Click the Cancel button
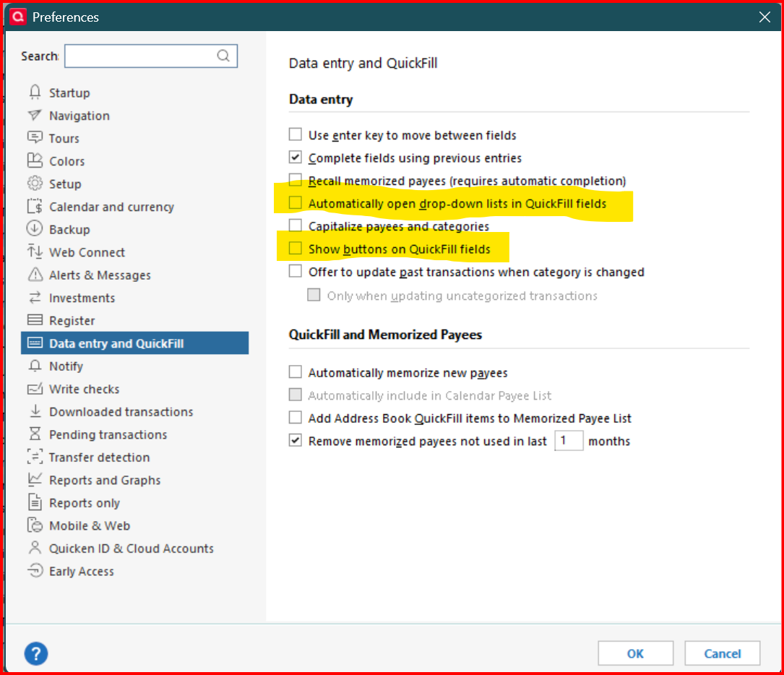Image resolution: width=784 pixels, height=675 pixels. (723, 653)
